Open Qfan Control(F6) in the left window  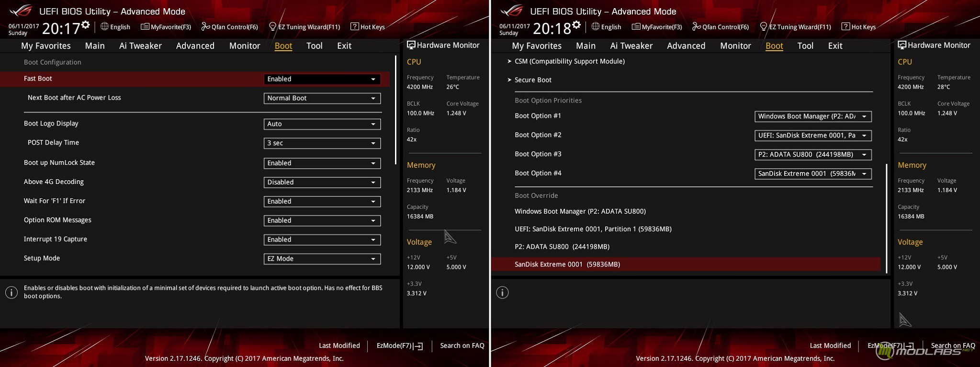pos(230,27)
